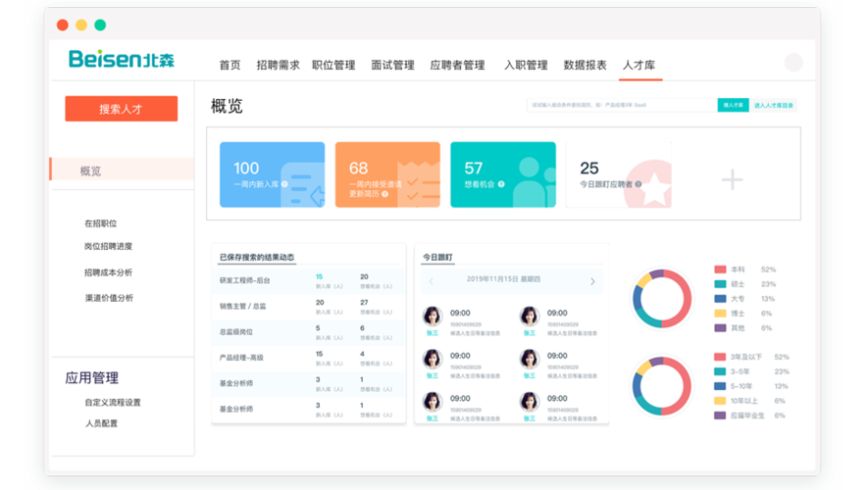Open the user avatar in top-right corner
This screenshot has width=868, height=490.
(792, 64)
